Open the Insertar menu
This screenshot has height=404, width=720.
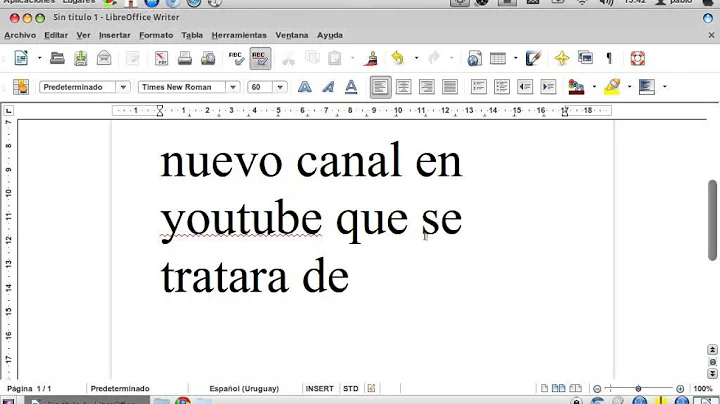click(115, 35)
